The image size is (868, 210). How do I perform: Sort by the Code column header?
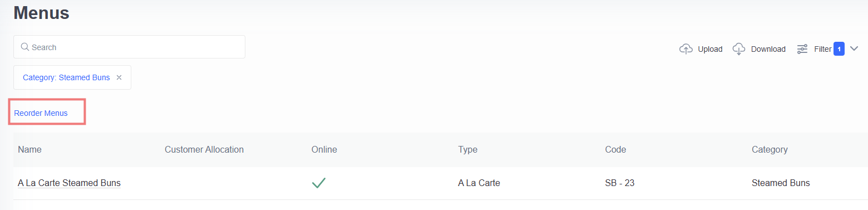coord(615,149)
